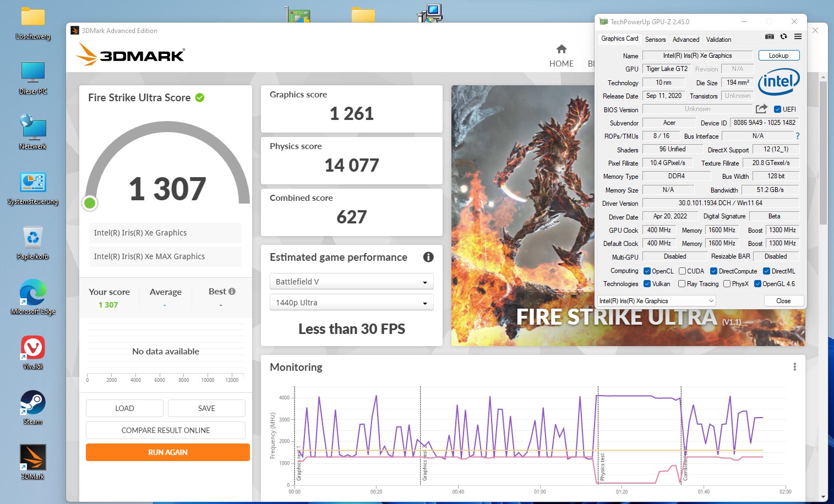This screenshot has height=504, width=834.
Task: Toggle Vulkan checkbox
Action: tap(647, 284)
